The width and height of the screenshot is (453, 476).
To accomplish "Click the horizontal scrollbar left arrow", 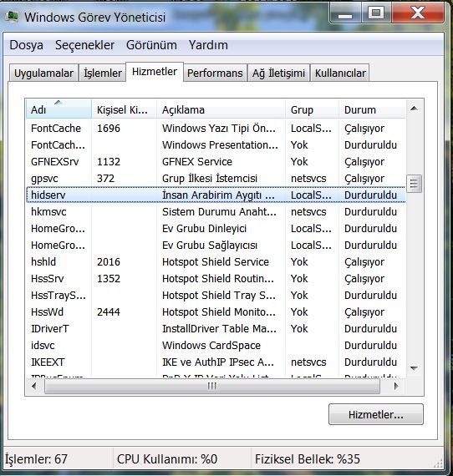I will pos(34,386).
